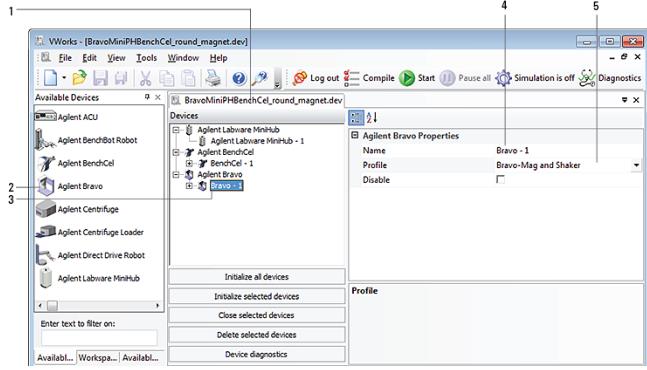
Task: Select the Bravo - 1 tree item
Action: [x=226, y=186]
